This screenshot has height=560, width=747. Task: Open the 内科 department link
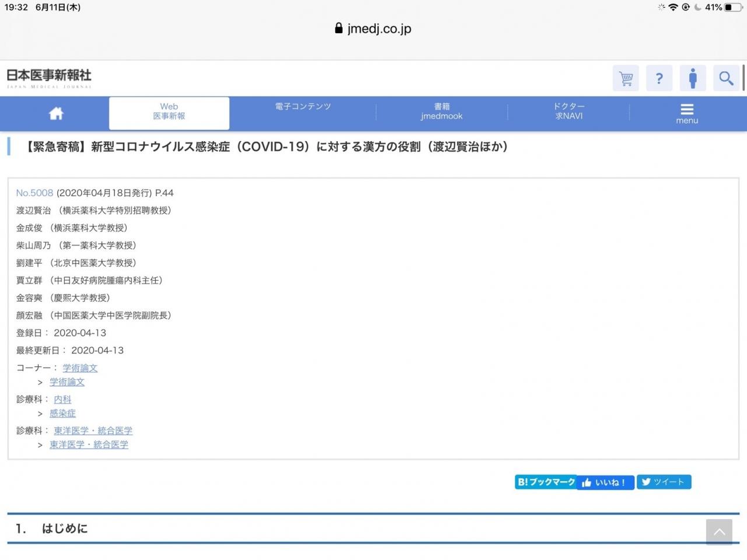click(62, 400)
